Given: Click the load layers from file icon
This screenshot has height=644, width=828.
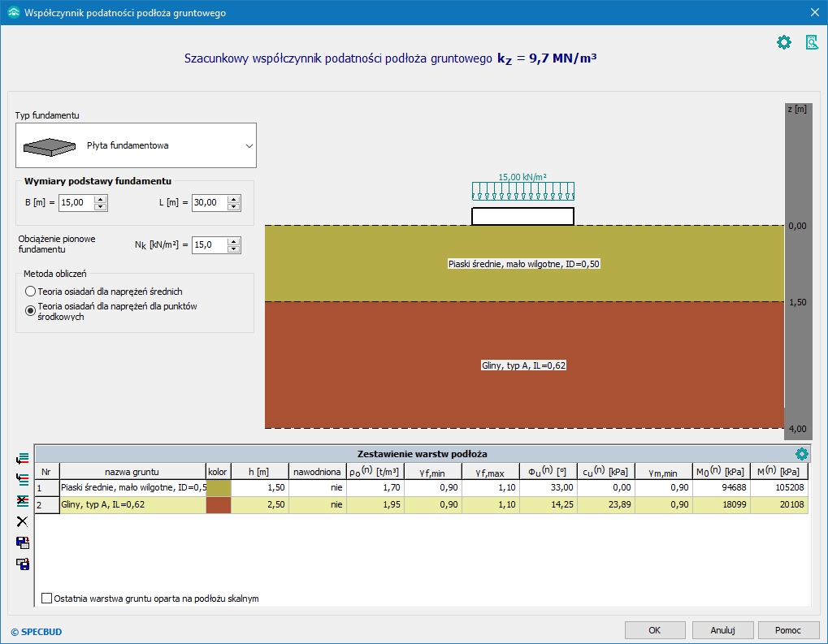Looking at the screenshot, I should 22,542.
